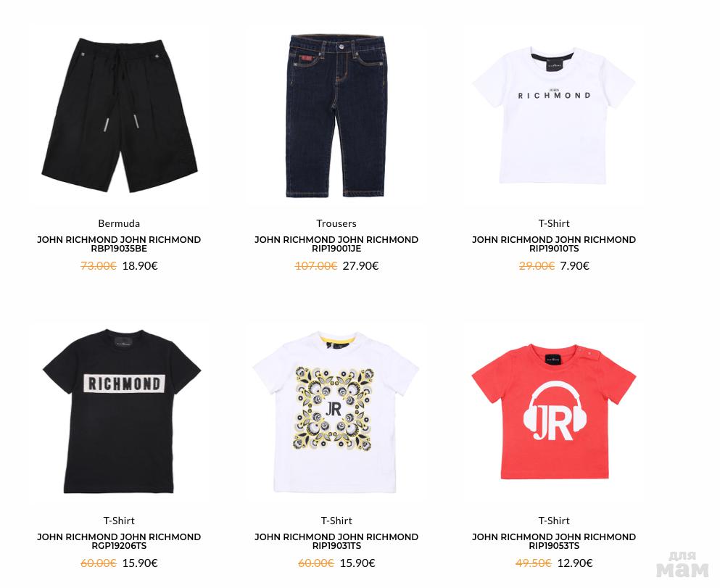The width and height of the screenshot is (720, 588).
Task: Click the 12.90€ sale price
Action: (x=575, y=563)
